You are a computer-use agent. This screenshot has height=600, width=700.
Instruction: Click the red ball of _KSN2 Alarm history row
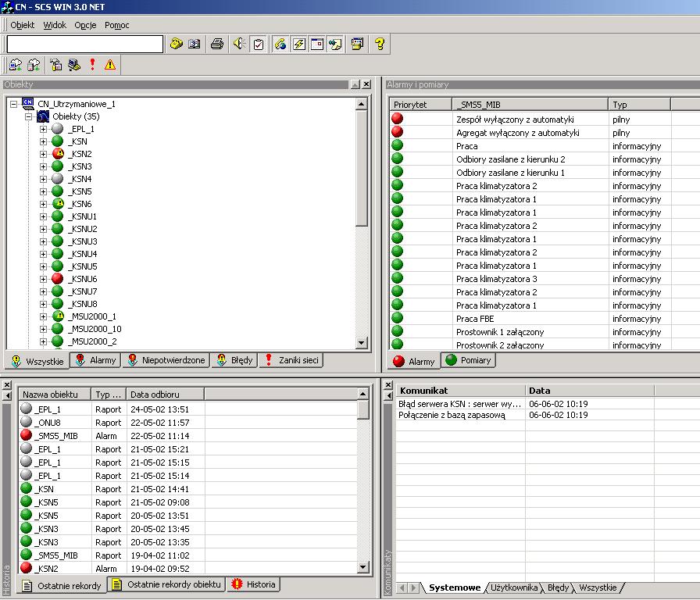(x=27, y=568)
